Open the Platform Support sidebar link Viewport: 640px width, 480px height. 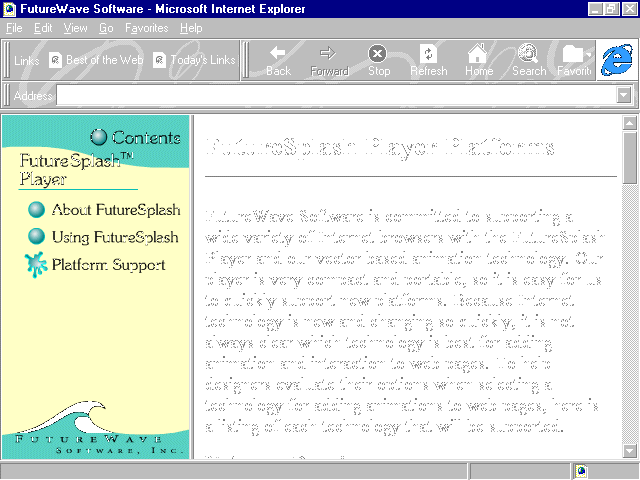108,265
